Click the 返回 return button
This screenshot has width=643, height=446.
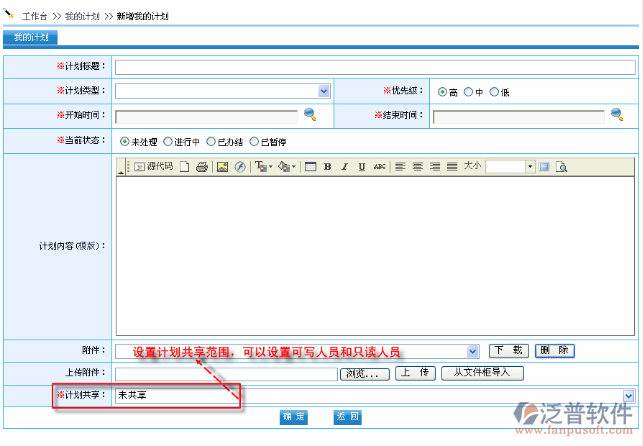(347, 417)
